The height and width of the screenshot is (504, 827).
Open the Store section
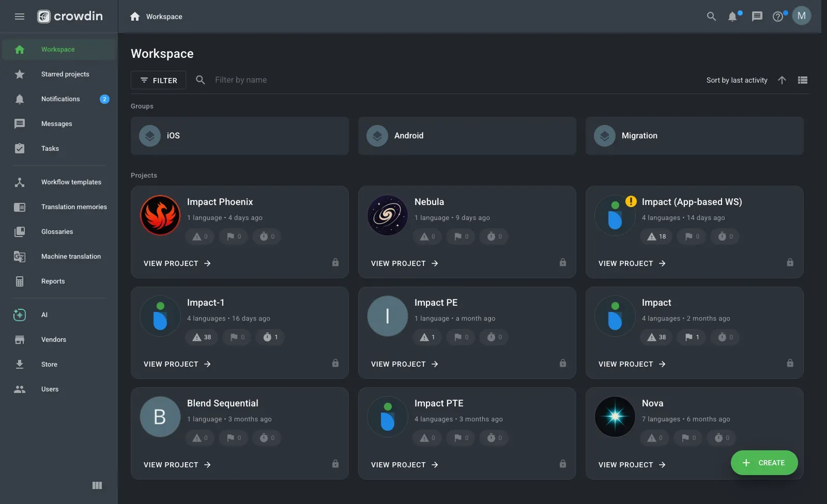(x=49, y=364)
